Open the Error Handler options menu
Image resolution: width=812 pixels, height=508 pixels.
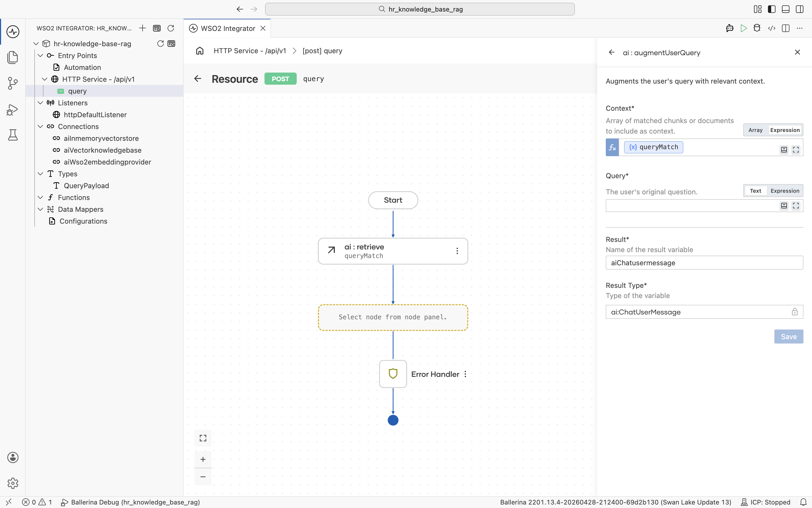(x=465, y=374)
